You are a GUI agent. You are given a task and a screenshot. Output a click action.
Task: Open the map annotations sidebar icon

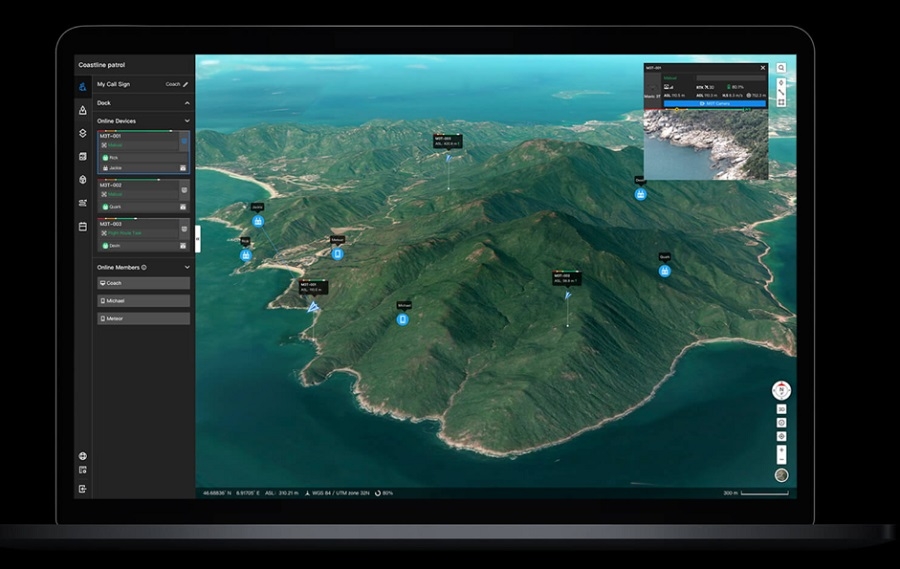(83, 110)
